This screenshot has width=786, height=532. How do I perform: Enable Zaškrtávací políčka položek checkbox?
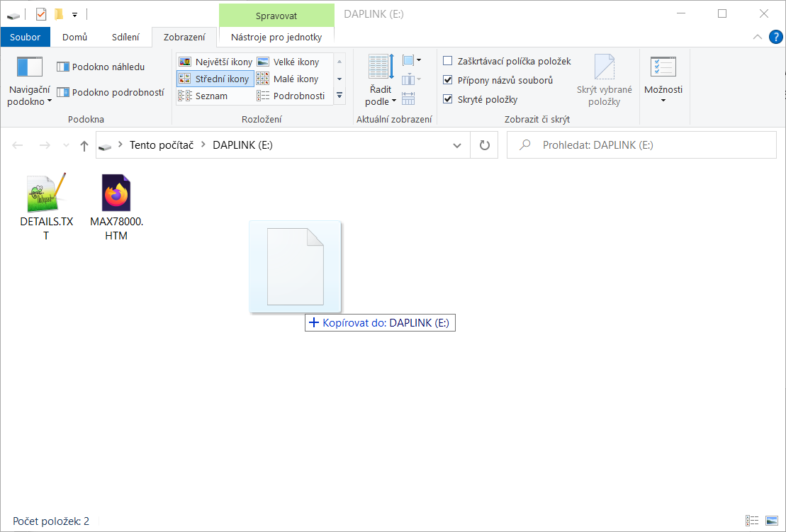(x=448, y=61)
